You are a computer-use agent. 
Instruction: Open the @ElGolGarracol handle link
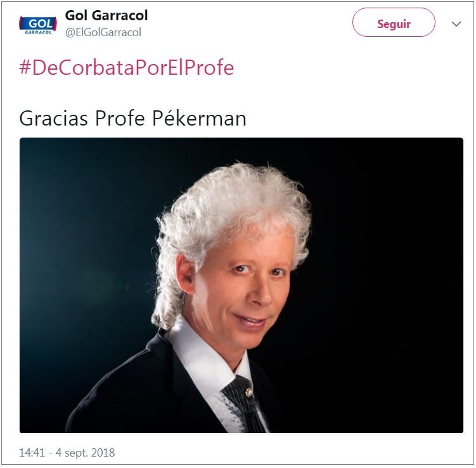(103, 32)
